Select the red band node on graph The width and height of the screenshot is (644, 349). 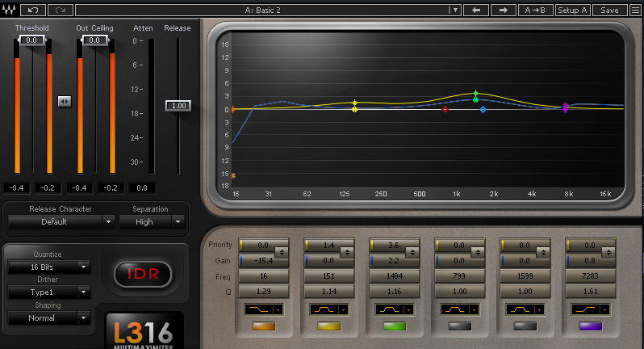coord(445,109)
